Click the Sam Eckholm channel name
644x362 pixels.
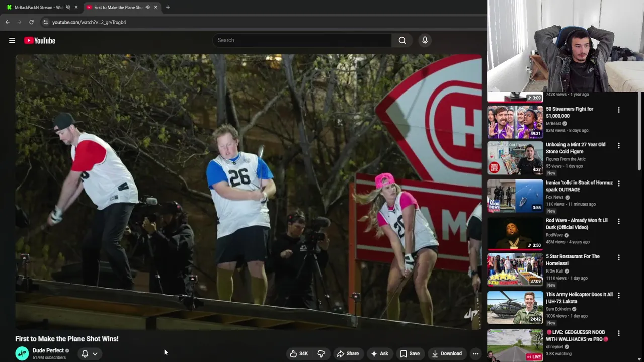[558, 309]
